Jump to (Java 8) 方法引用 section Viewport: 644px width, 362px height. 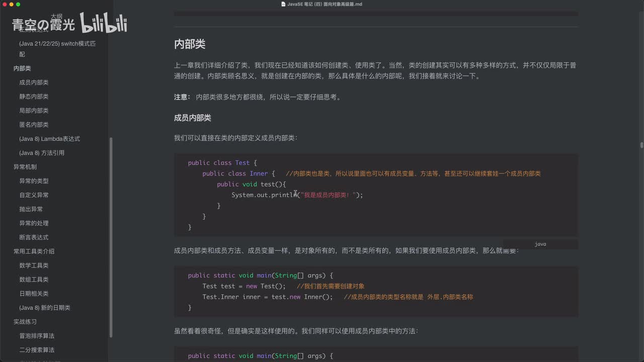click(42, 153)
